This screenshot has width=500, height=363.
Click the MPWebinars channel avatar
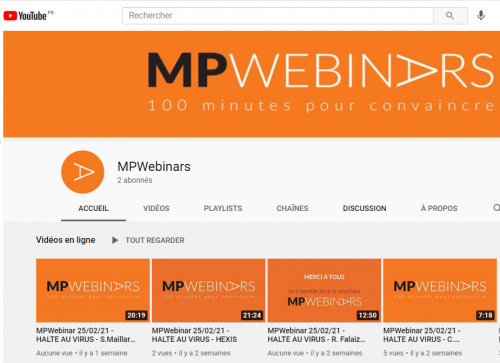point(83,172)
